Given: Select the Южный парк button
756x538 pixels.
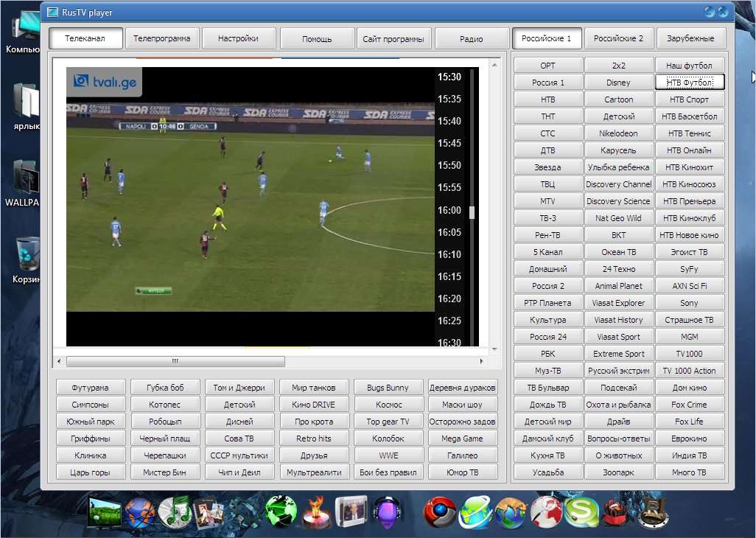Looking at the screenshot, I should 91,422.
